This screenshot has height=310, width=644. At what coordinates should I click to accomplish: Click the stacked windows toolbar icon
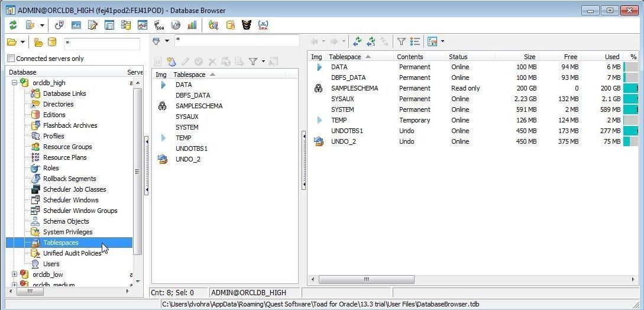[x=109, y=25]
